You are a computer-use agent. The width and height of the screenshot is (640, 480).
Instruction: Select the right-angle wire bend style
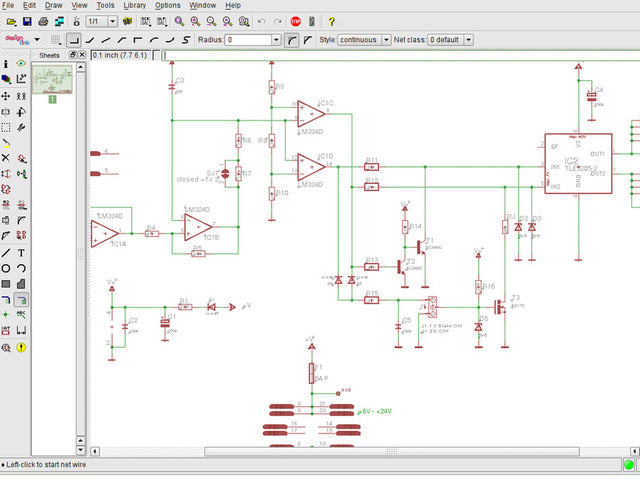tap(74, 40)
